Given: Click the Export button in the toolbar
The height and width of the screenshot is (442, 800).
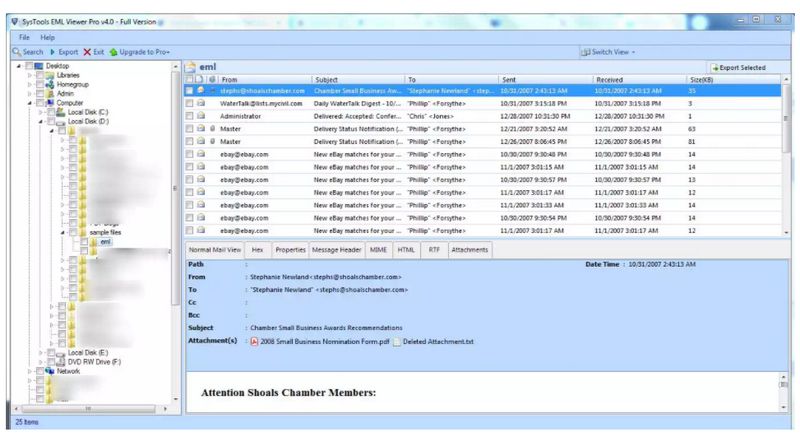Looking at the screenshot, I should pos(63,51).
